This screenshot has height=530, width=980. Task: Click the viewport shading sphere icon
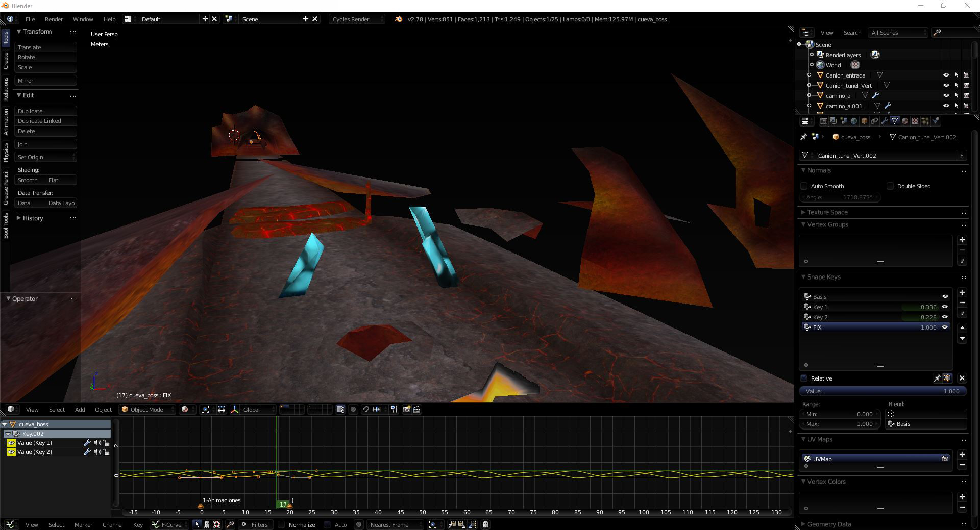coord(185,409)
